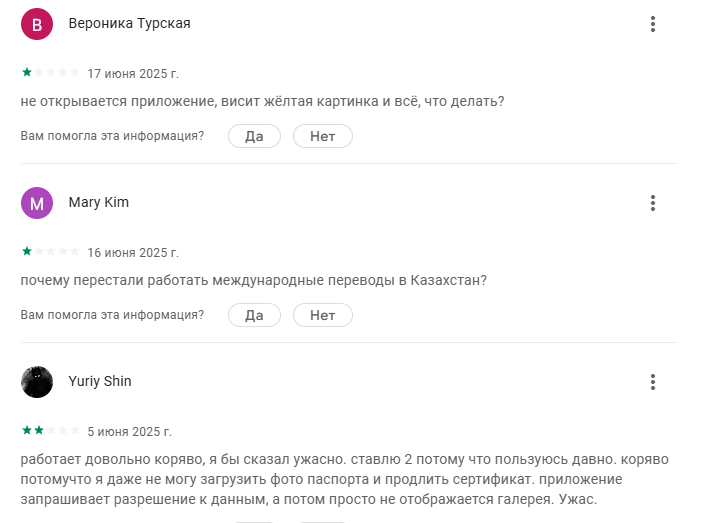The image size is (701, 523).
Task: Click Mary Kim's purple avatar
Action: 37,203
